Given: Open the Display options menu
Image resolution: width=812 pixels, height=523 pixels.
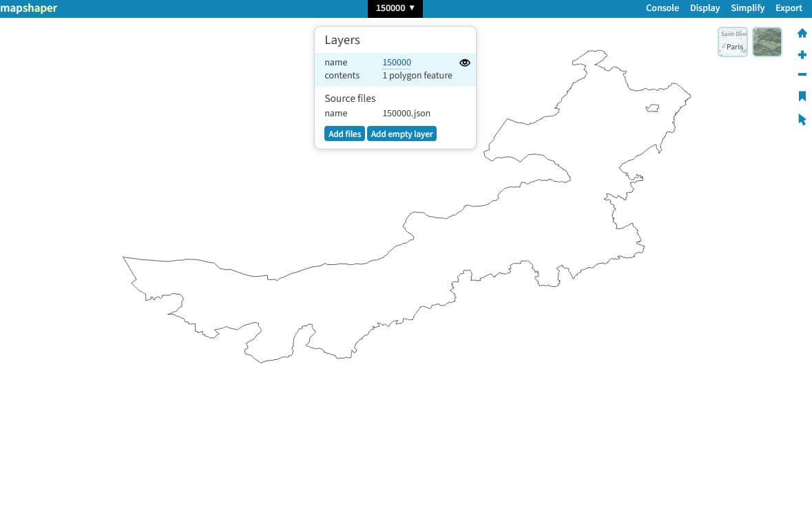Looking at the screenshot, I should click(705, 8).
